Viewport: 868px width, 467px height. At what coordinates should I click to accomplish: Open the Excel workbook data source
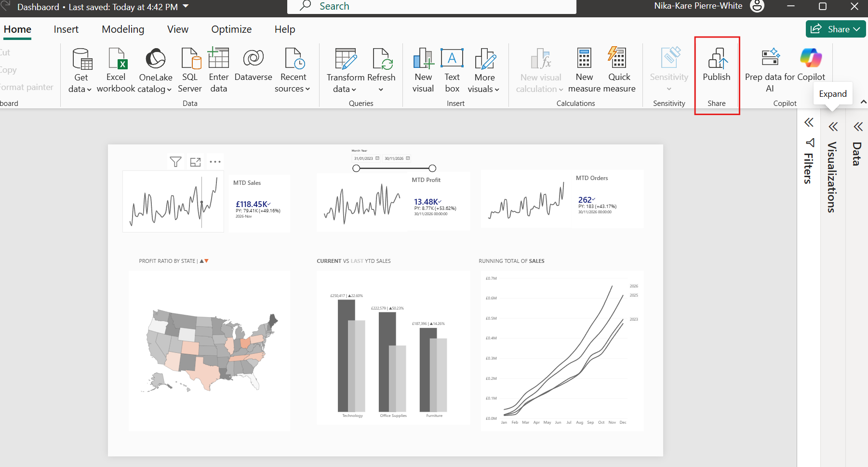click(116, 70)
